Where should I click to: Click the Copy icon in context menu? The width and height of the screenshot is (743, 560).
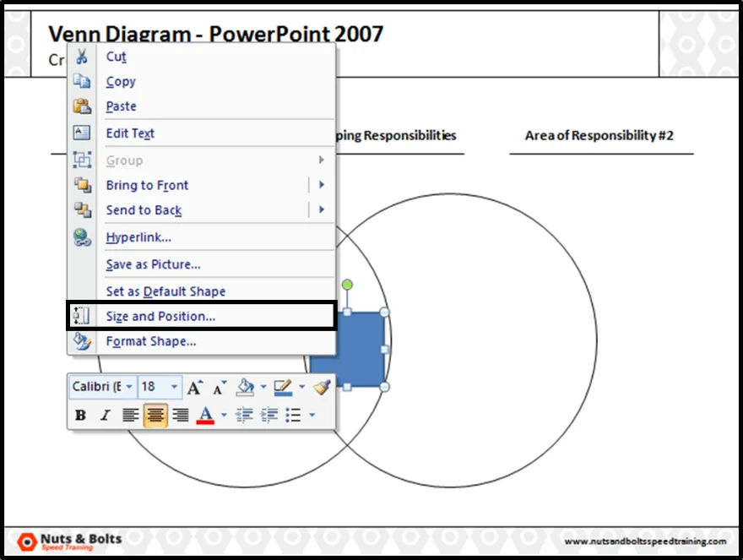tap(82, 81)
